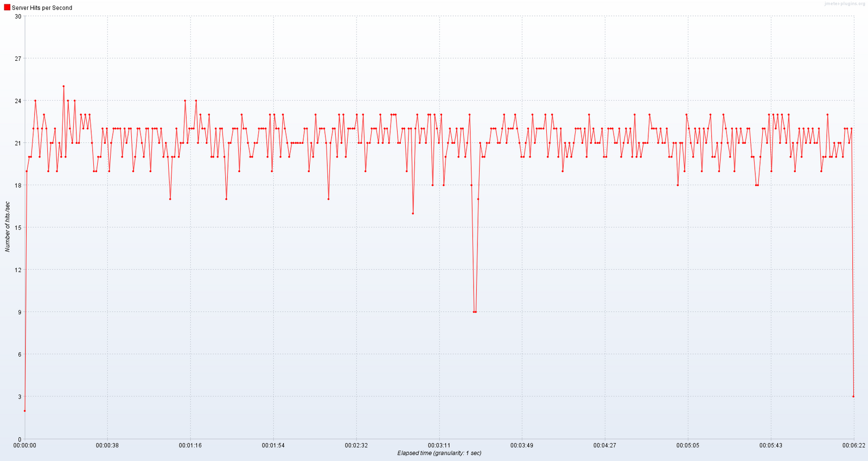Click the Elapsed time axis title
868x461 pixels.
coord(439,453)
